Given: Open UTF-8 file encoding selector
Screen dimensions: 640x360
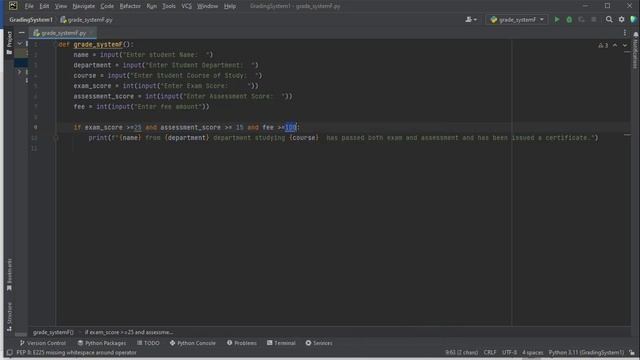Looking at the screenshot, I should click(509, 353).
